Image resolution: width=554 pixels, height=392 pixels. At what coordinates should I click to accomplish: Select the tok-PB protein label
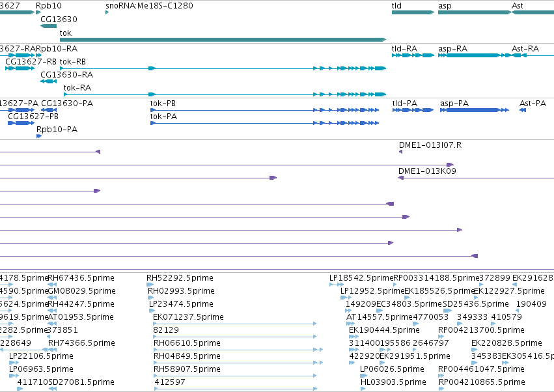pyautogui.click(x=163, y=104)
